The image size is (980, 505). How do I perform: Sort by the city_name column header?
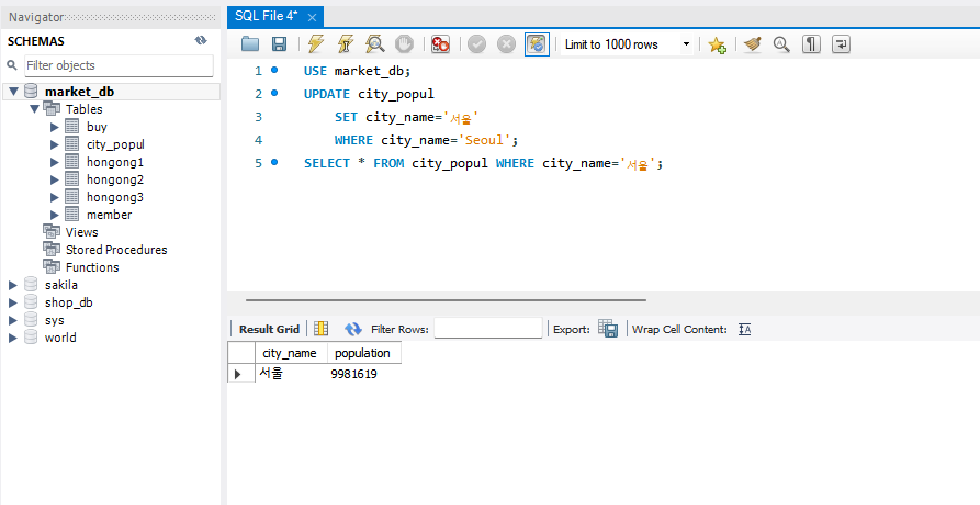[291, 353]
